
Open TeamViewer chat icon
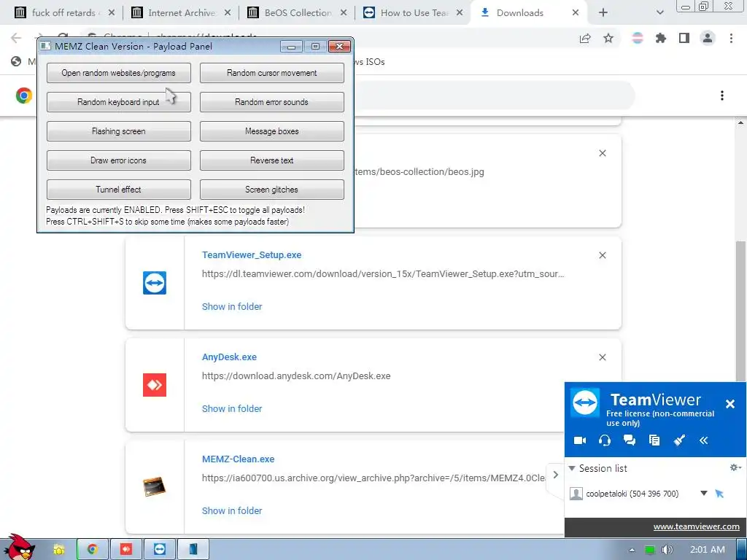(x=630, y=440)
